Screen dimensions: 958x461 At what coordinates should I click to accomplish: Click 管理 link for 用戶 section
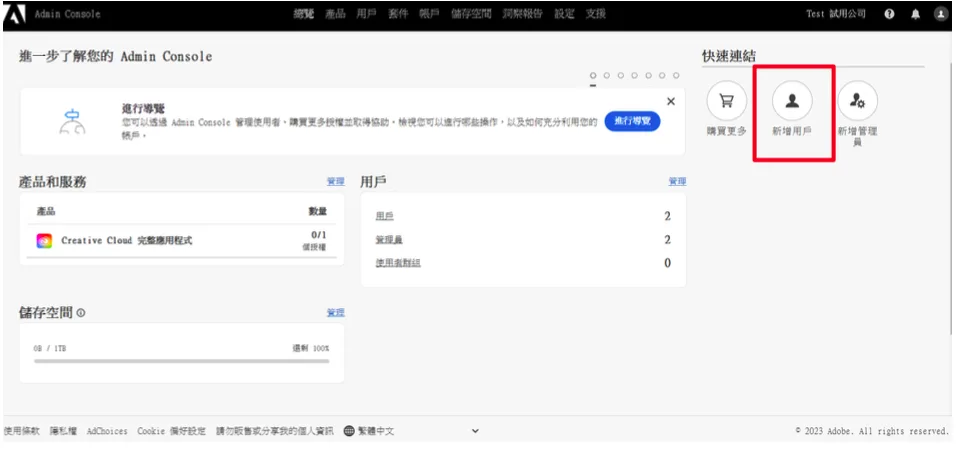click(x=677, y=181)
